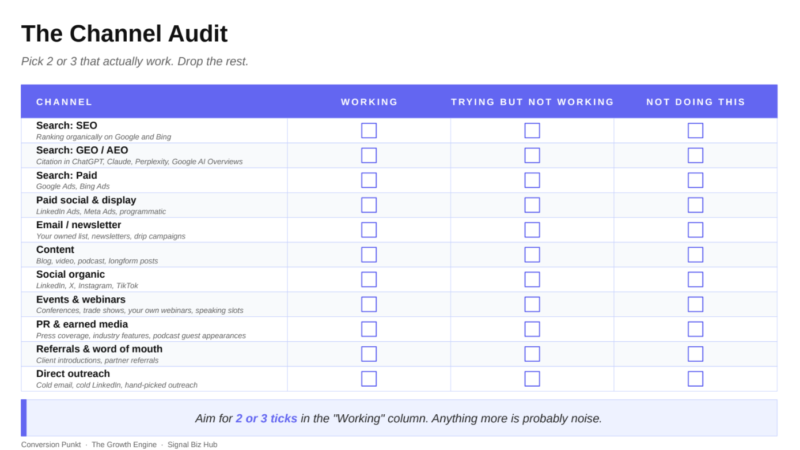800x450 pixels.
Task: Click the Channel column header
Action: [x=64, y=102]
